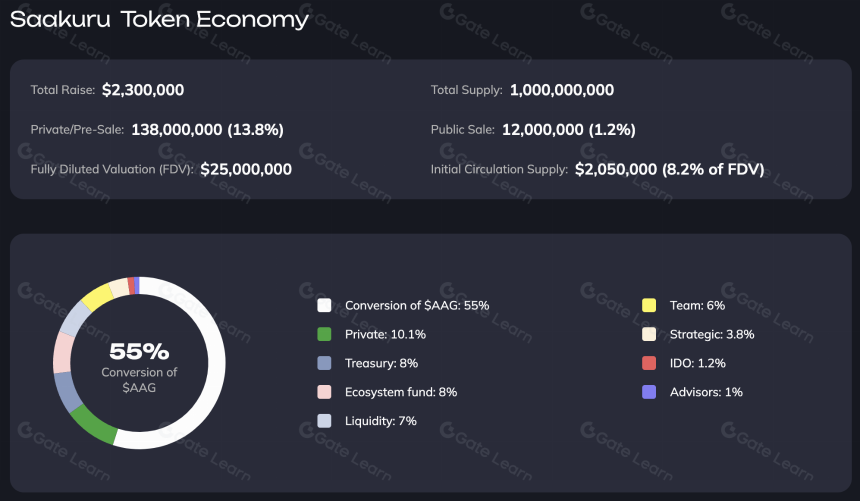Click the FDV value $25,000,000
Screen dimensions: 860x501
tap(246, 169)
